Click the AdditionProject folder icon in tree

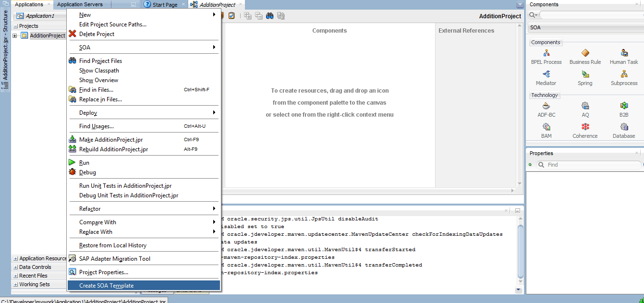tap(24, 36)
